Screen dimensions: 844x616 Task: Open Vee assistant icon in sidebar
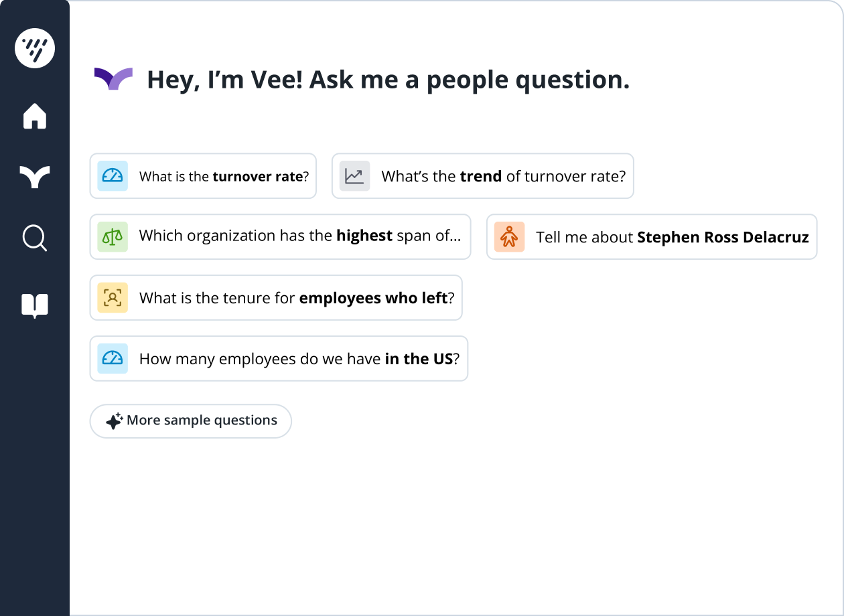35,177
